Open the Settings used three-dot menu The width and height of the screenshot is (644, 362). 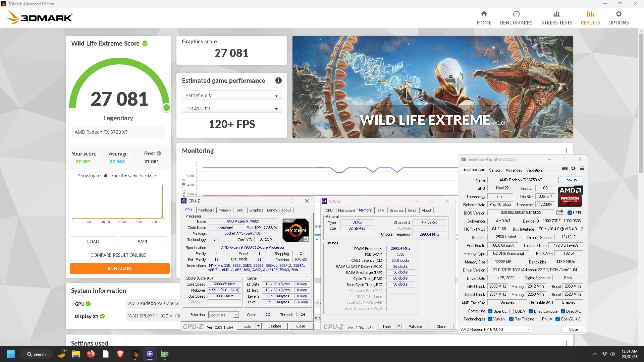[566, 343]
